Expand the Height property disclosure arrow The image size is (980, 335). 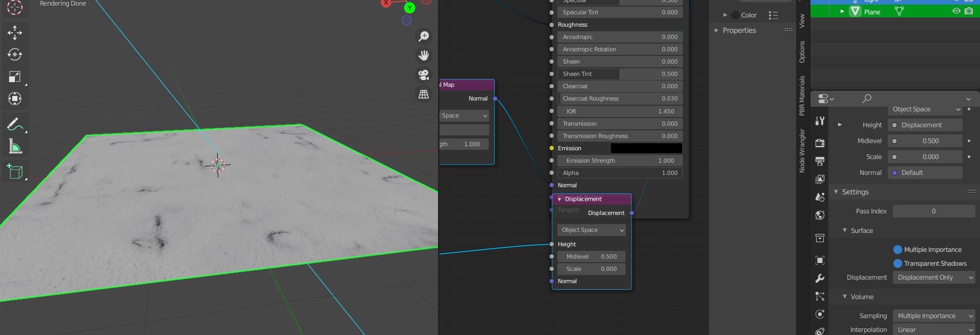[839, 125]
